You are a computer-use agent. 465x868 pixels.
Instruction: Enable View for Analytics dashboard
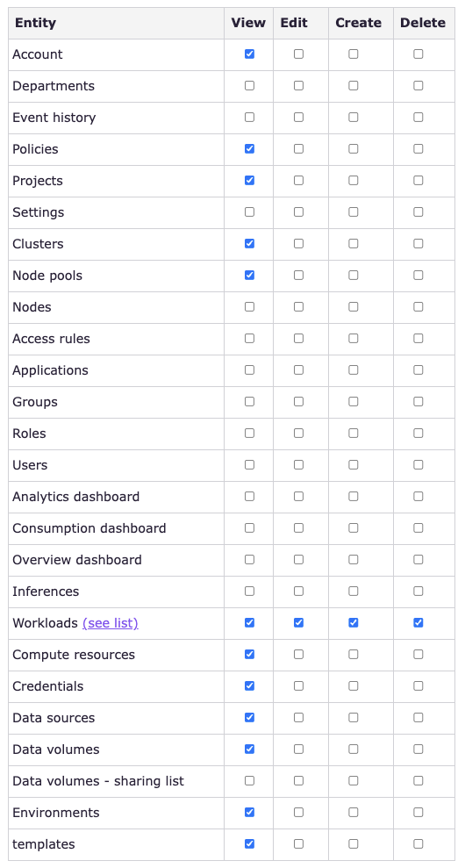(250, 497)
